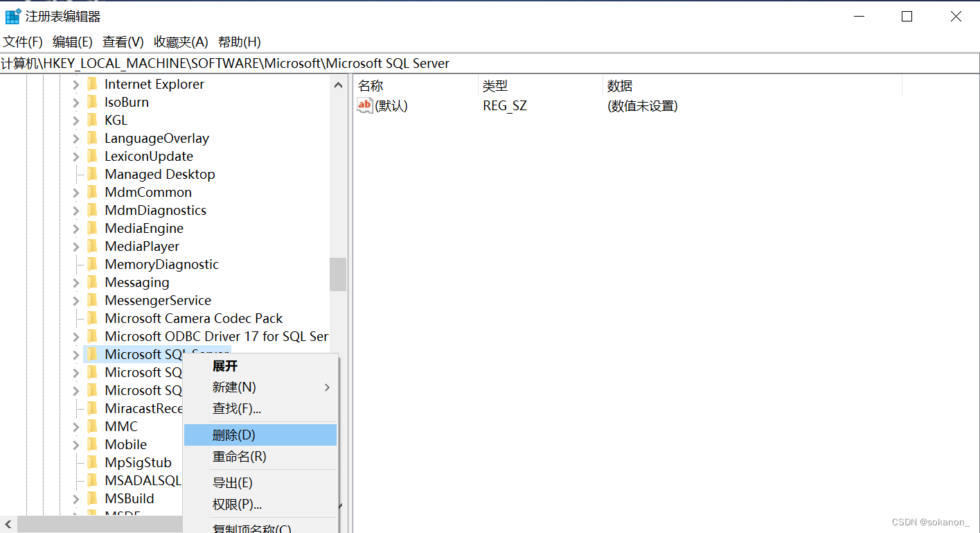Click the Registry Editor app icon in title bar
The width and height of the screenshot is (980, 533).
tap(12, 17)
